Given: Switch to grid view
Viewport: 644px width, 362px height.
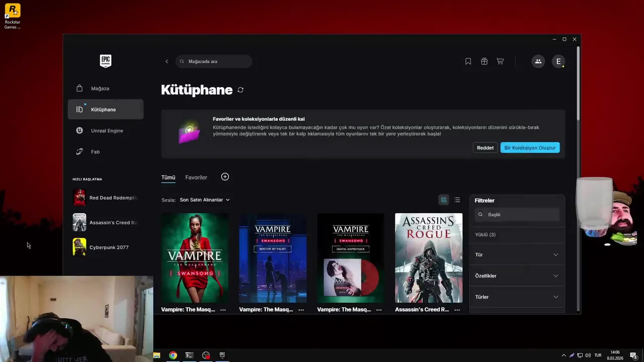Looking at the screenshot, I should point(443,200).
